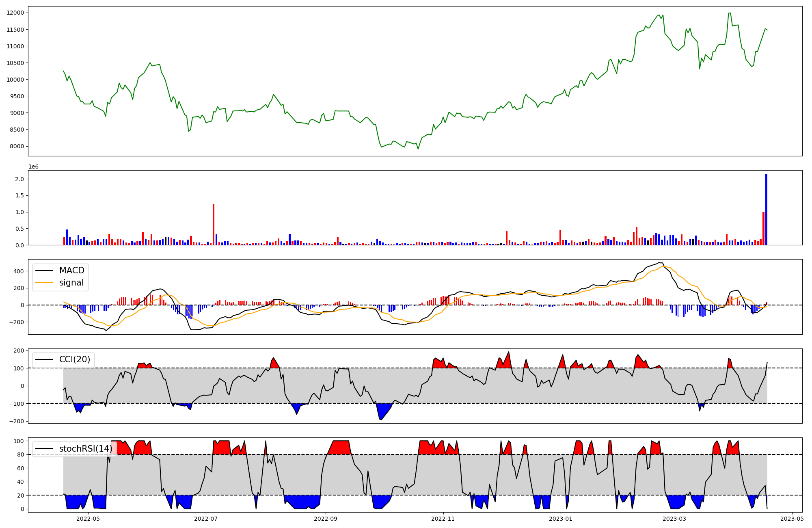Click the 2022-05 x-axis date label
Viewport: 812px width, 528px height.
[x=88, y=519]
